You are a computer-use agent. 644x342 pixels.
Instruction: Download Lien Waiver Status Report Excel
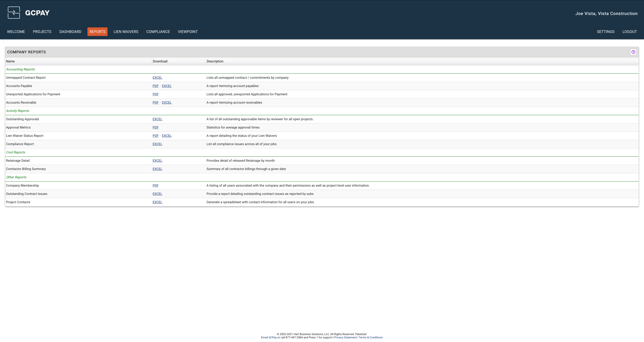coord(167,136)
